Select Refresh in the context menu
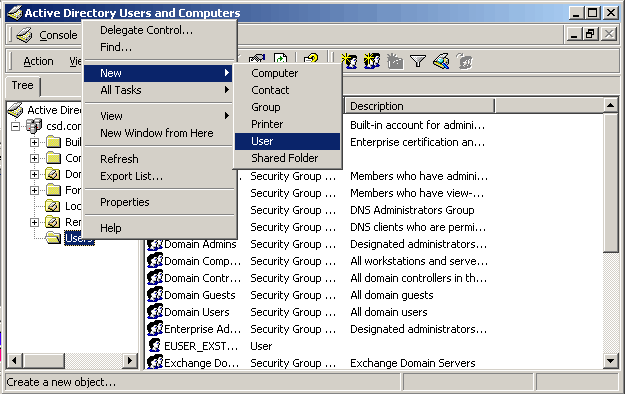This screenshot has height=394, width=625. (159, 159)
